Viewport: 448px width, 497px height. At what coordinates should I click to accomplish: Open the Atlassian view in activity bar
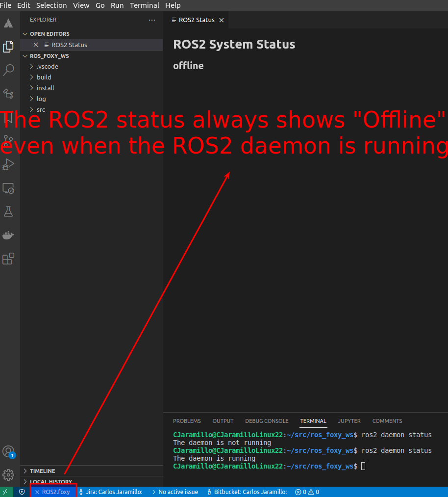(8, 24)
